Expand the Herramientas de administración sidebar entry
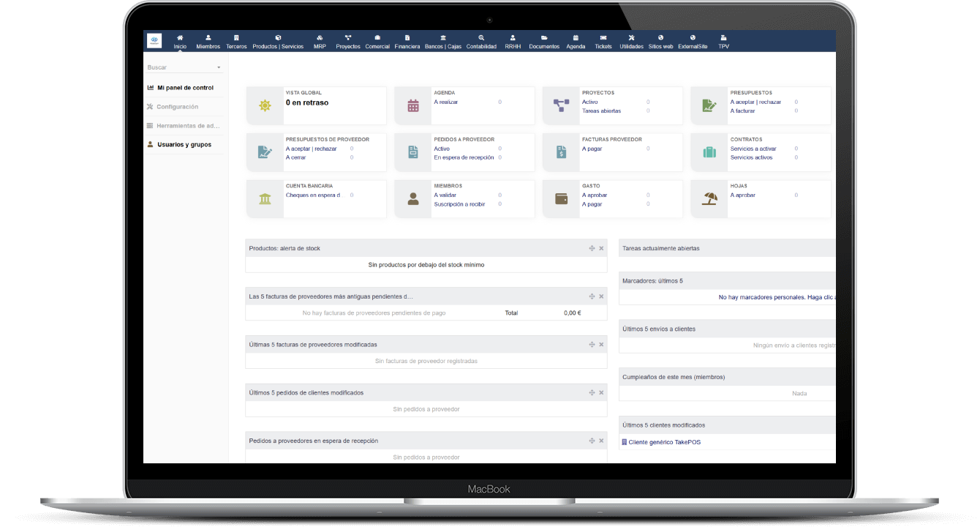This screenshot has width=980, height=527. [187, 126]
